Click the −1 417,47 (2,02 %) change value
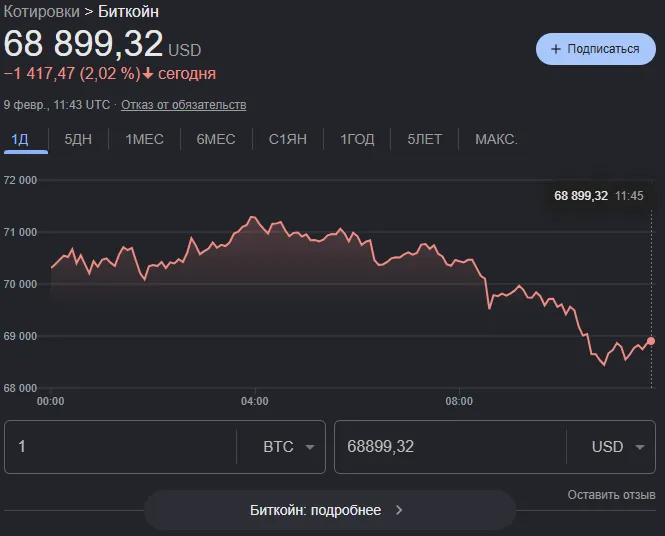Viewport: 665px width, 536px height. [x=72, y=74]
